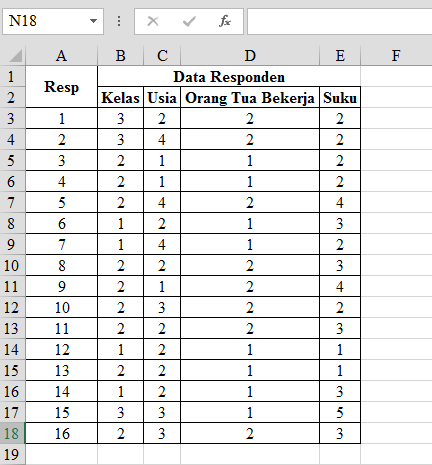
Task: Select row 2 header
Action: click(x=12, y=97)
